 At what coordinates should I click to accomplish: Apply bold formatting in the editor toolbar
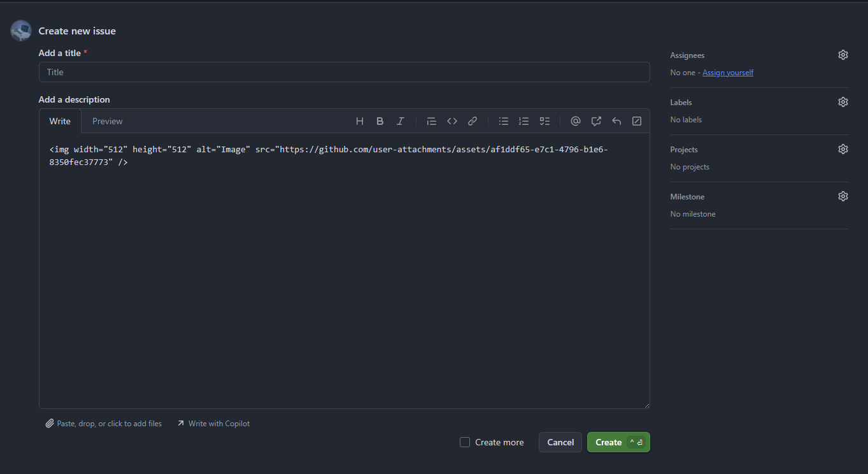coord(380,121)
